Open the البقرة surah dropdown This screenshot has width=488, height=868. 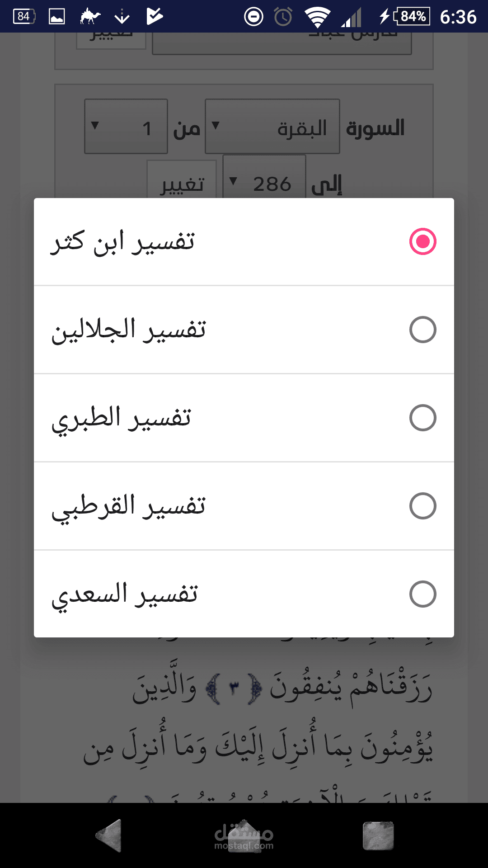pyautogui.click(x=272, y=127)
